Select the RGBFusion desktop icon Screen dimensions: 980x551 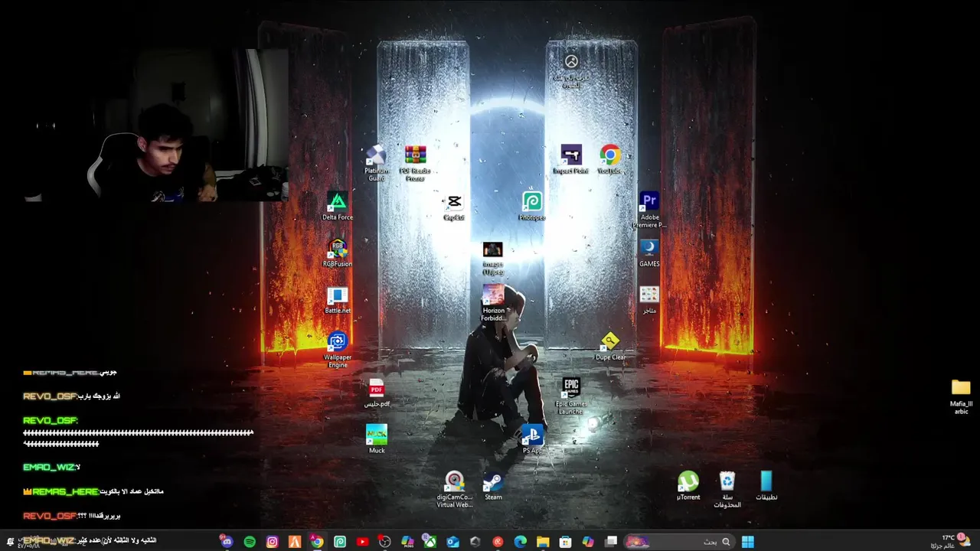[x=338, y=253]
